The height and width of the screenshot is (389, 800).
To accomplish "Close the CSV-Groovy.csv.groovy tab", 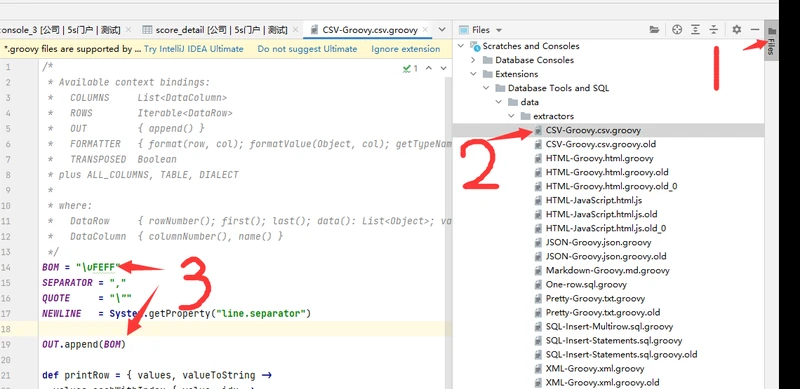I will click(426, 30).
